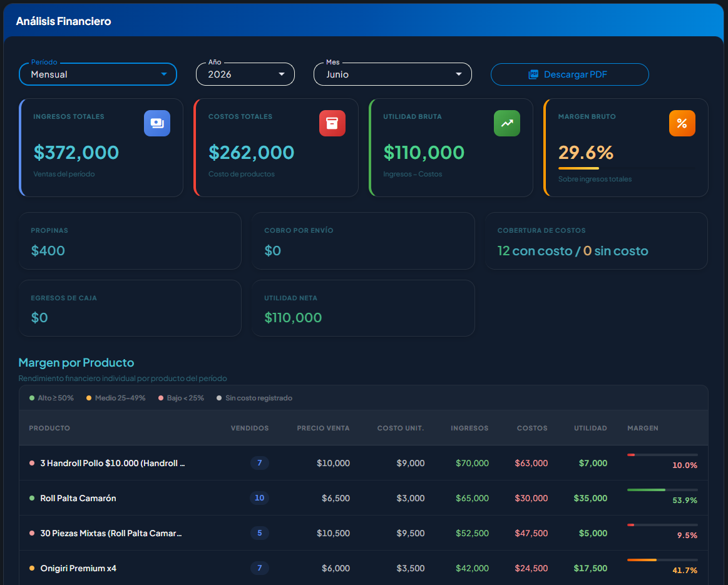Viewport: 728px width, 585px height.
Task: Sort by the PRECIO VENTA column header
Action: 323,428
